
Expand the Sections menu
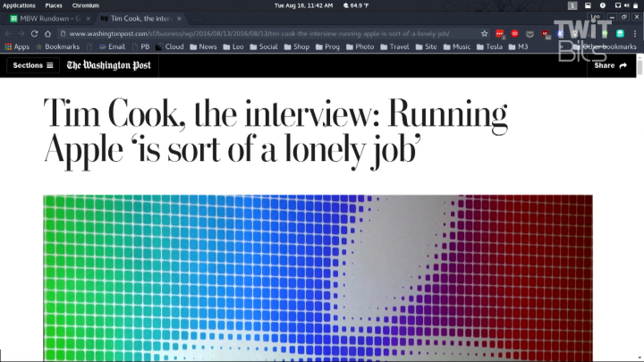[x=33, y=65]
